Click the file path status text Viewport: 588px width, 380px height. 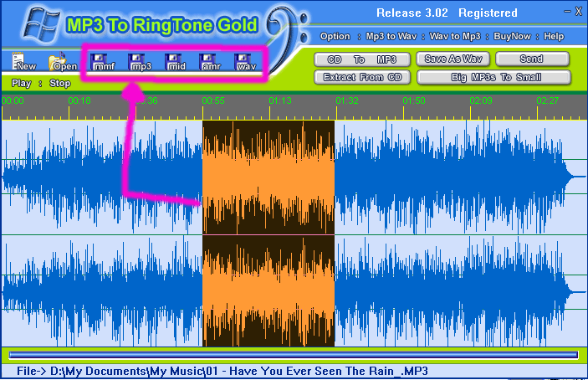(222, 371)
